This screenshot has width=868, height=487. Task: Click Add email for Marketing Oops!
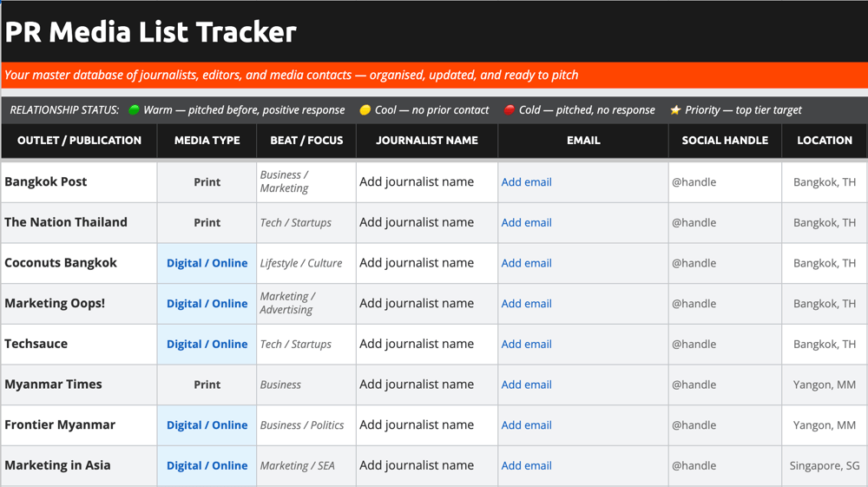(527, 303)
